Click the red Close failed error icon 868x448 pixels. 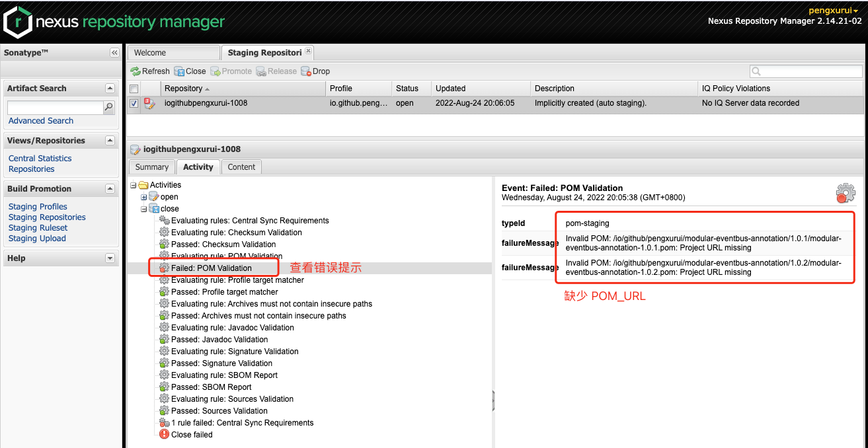tap(165, 435)
